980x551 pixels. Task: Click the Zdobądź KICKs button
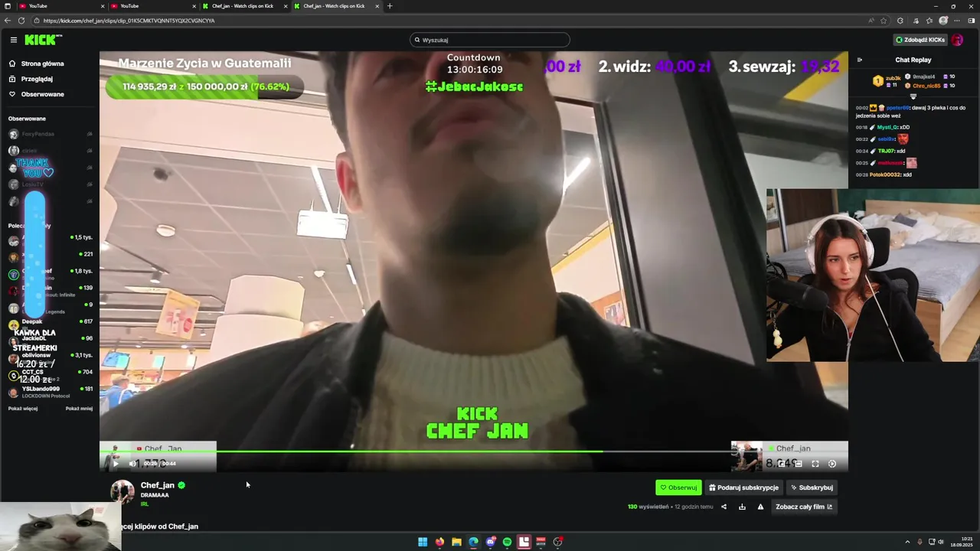(x=920, y=40)
